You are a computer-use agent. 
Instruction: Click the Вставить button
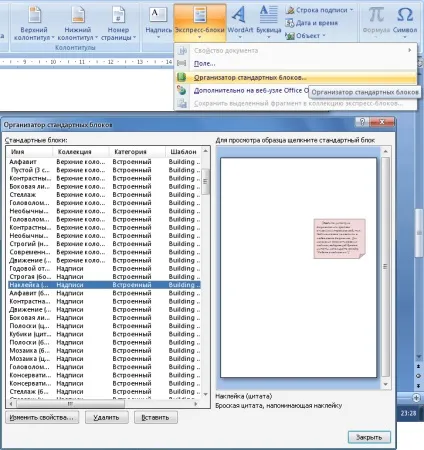(x=156, y=417)
